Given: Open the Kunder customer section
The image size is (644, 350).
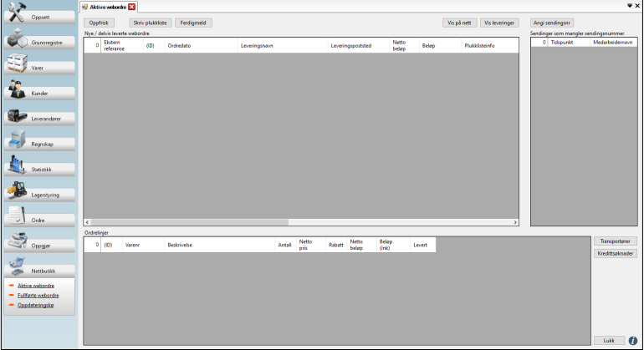Looking at the screenshot, I should click(38, 94).
